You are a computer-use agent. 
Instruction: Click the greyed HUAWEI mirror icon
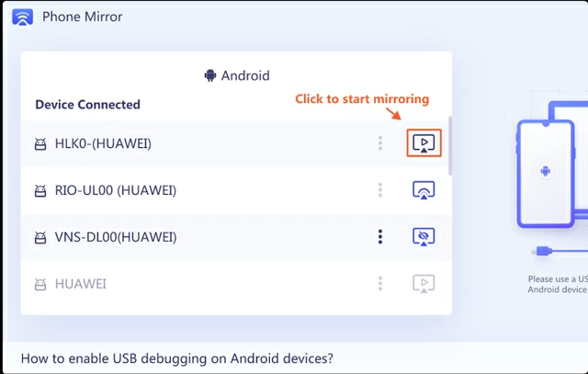pyautogui.click(x=424, y=284)
